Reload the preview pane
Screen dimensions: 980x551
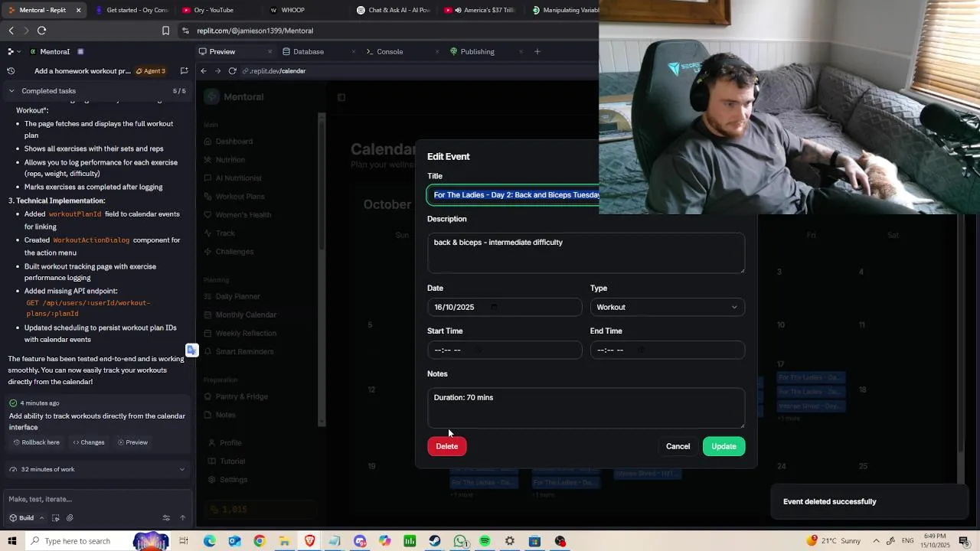point(232,70)
